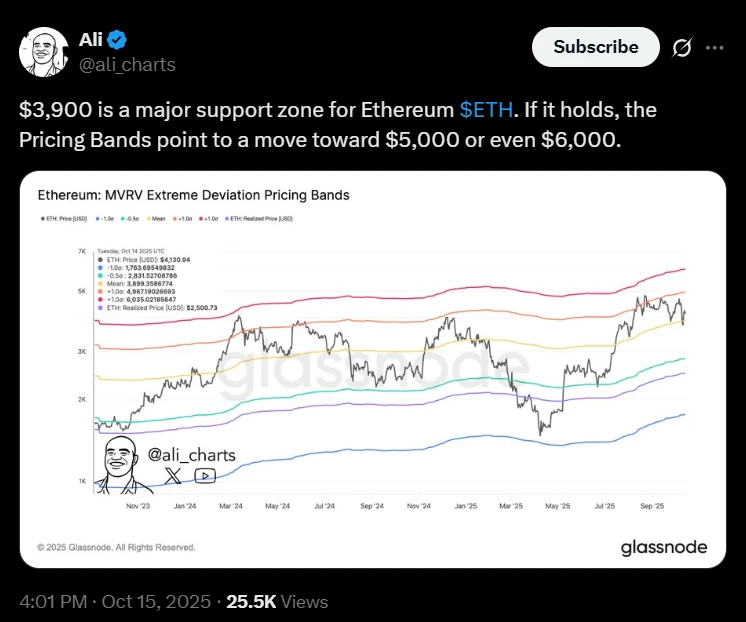The height and width of the screenshot is (622, 746).
Task: Click the blue verified checkmark badge
Action: pyautogui.click(x=117, y=40)
